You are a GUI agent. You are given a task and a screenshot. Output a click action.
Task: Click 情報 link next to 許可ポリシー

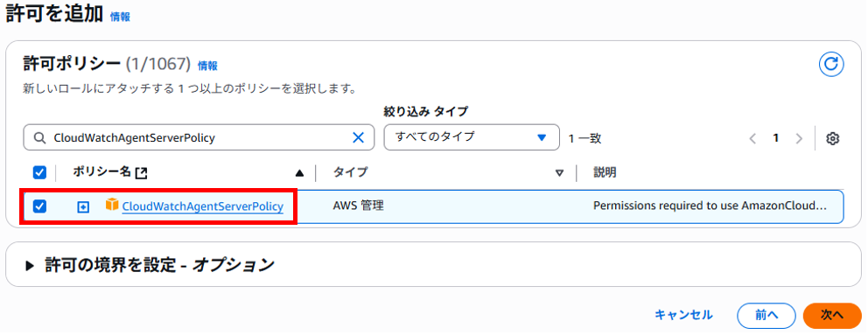click(207, 66)
